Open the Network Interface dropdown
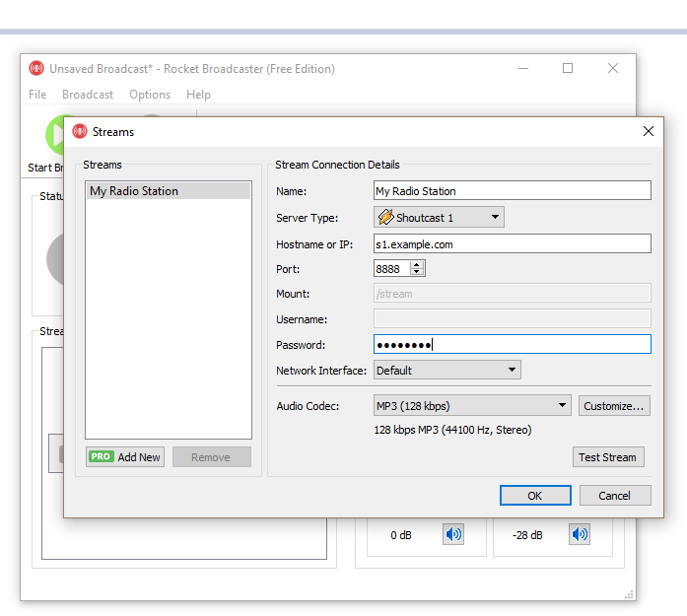Viewport: 687px width, 616px height. coord(447,371)
